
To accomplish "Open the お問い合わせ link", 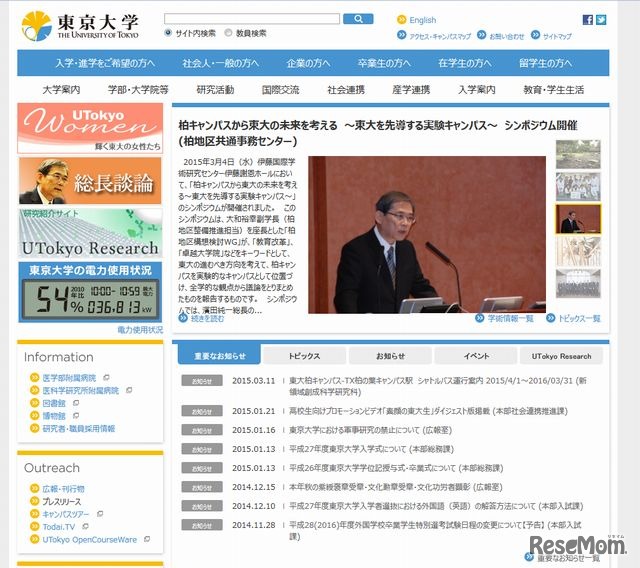I will (507, 36).
